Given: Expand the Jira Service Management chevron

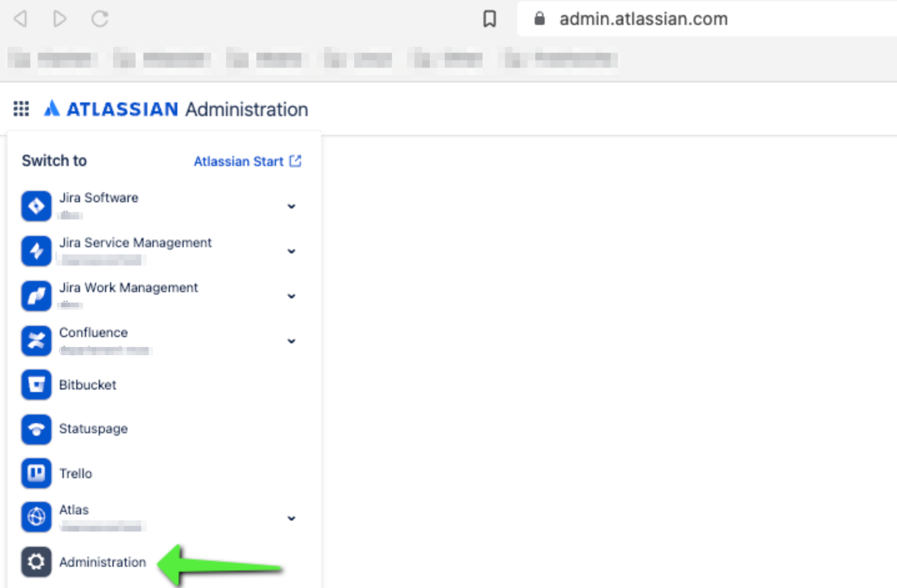Looking at the screenshot, I should (x=291, y=252).
